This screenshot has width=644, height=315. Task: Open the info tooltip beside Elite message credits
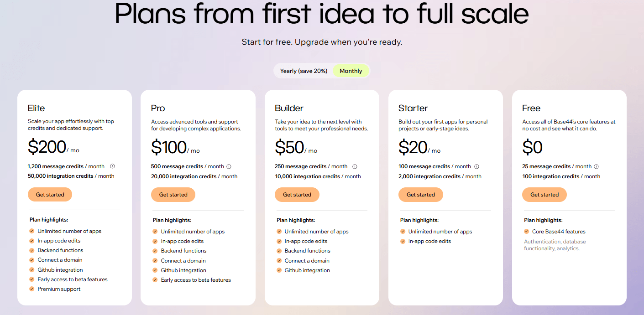112,166
